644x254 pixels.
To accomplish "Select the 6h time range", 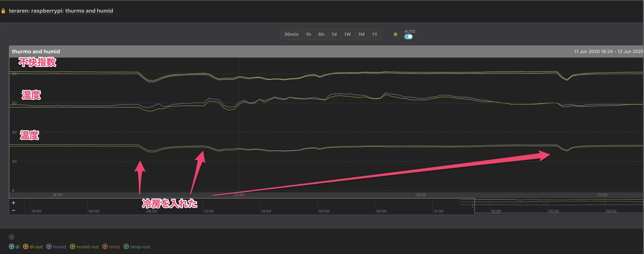I will point(321,34).
